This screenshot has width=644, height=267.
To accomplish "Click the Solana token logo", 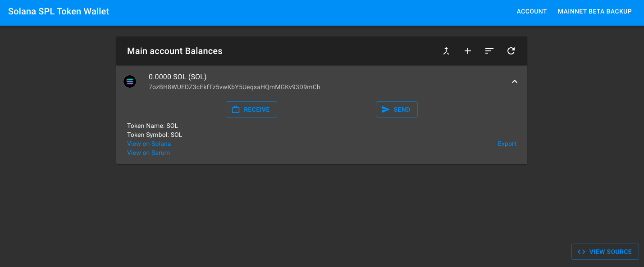I will (x=130, y=81).
